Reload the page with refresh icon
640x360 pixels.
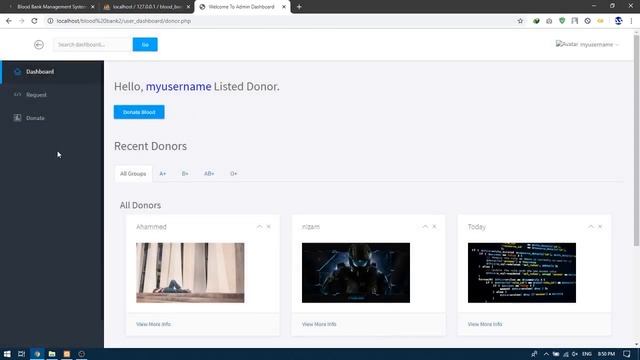pyautogui.click(x=34, y=21)
